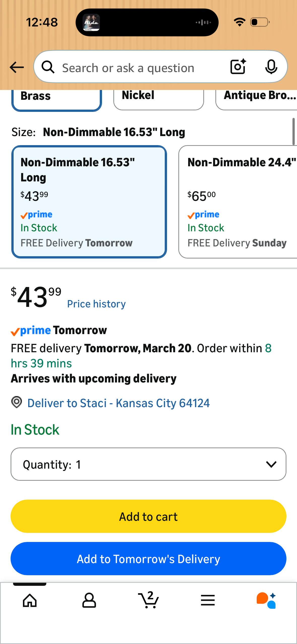Open camera lens search icon
The width and height of the screenshot is (297, 644).
click(x=238, y=67)
